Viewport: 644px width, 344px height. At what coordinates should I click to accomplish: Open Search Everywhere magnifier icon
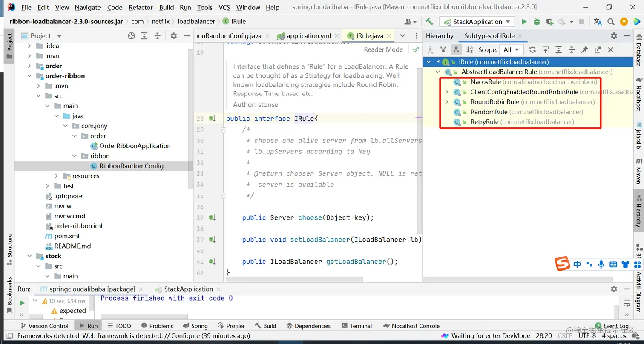[x=611, y=22]
